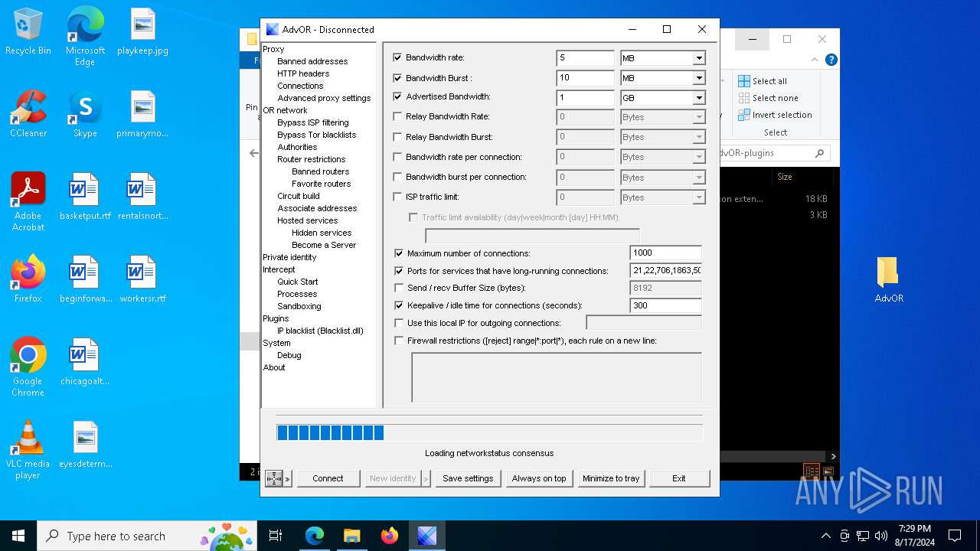Open Task View on taskbar
This screenshot has width=980, height=551.
(x=276, y=536)
